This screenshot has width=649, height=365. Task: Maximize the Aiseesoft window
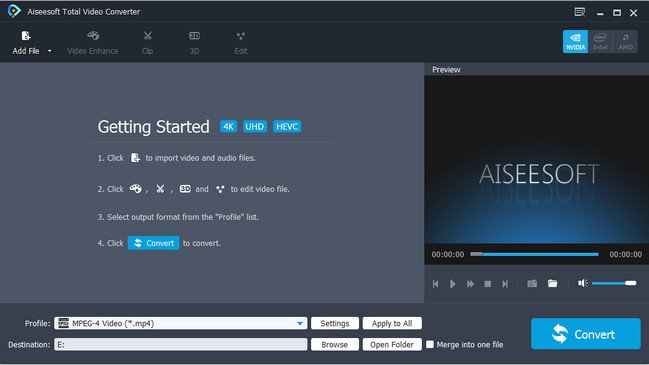pyautogui.click(x=617, y=13)
